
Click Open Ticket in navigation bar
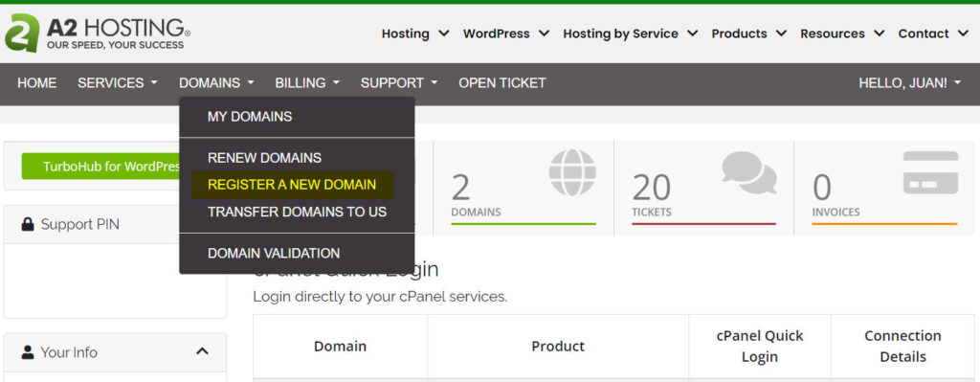pos(501,83)
